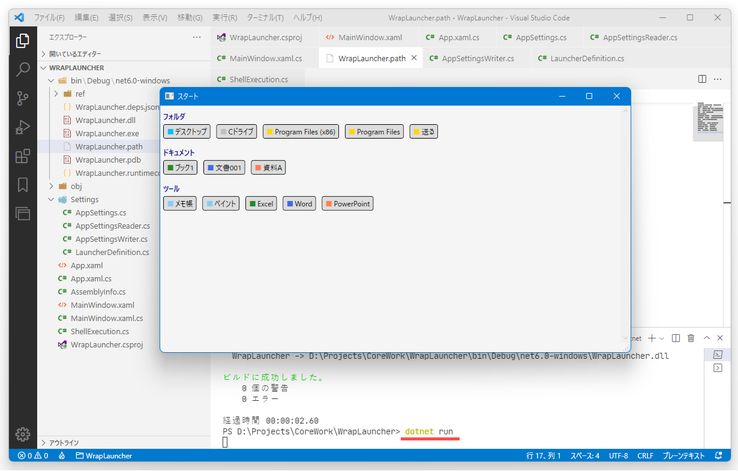Close the WrapLauncher.path editor tab
This screenshot has width=738, height=471.
[414, 58]
